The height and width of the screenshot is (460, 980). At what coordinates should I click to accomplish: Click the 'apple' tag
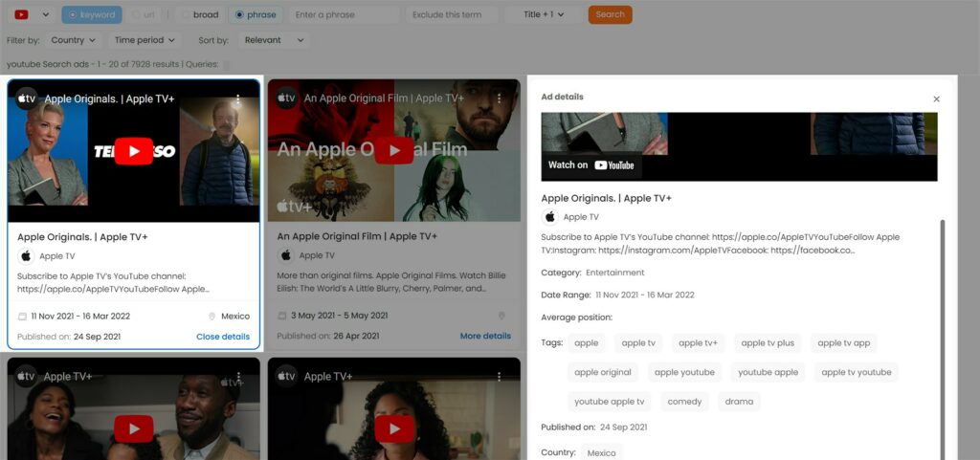(587, 342)
